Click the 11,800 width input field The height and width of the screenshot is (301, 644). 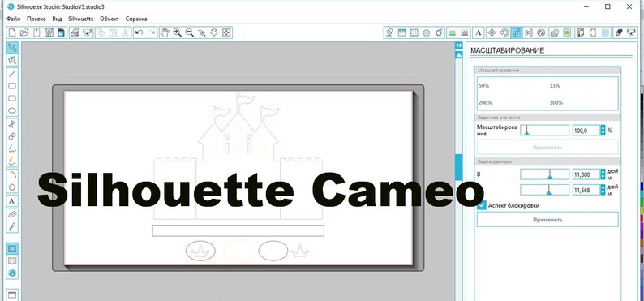[586, 174]
